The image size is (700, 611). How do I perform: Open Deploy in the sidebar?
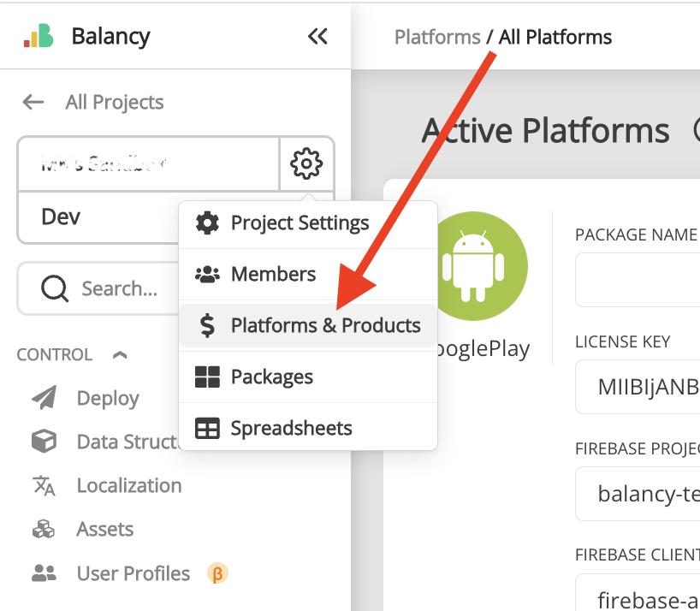(108, 398)
